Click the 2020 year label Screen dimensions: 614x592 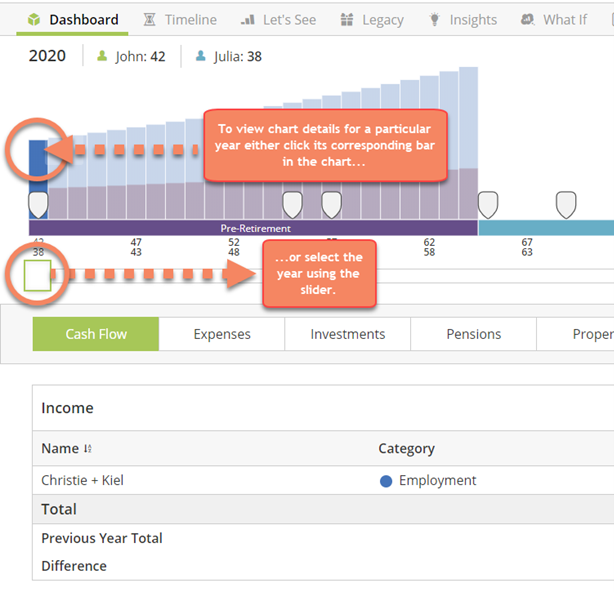point(47,56)
